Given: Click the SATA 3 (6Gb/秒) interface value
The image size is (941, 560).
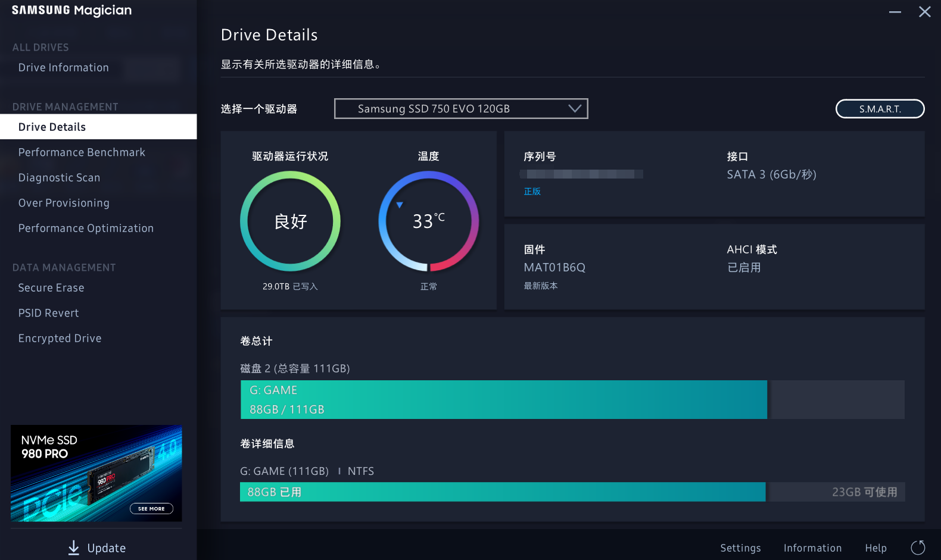Looking at the screenshot, I should click(771, 175).
